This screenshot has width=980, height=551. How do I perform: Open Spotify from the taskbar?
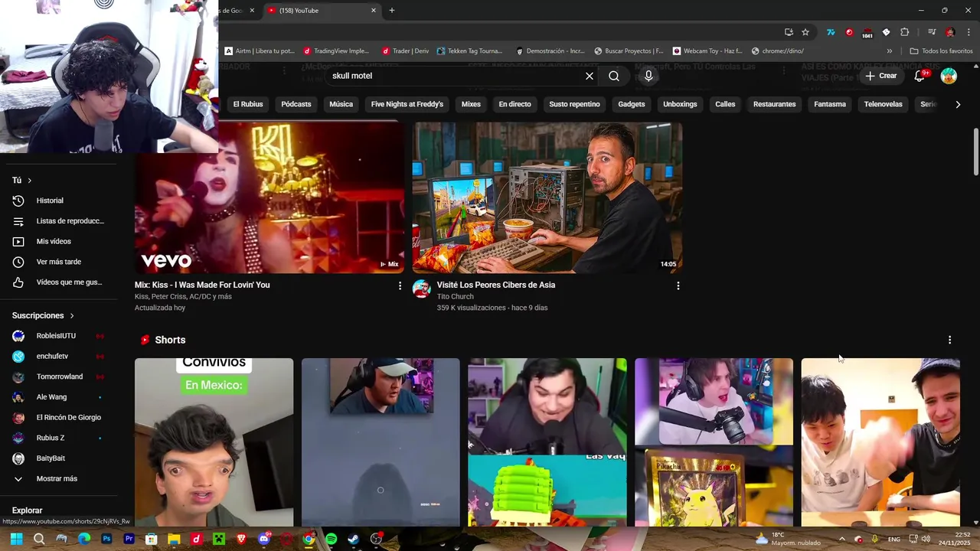click(331, 539)
